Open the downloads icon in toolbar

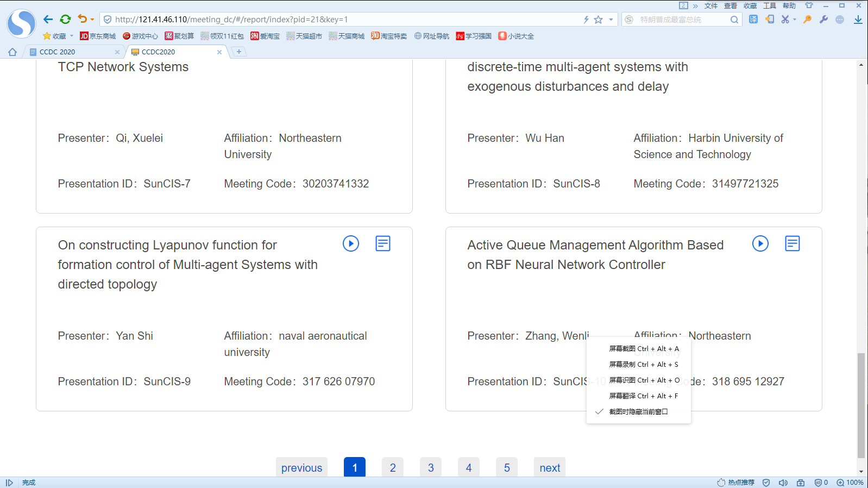pyautogui.click(x=858, y=20)
